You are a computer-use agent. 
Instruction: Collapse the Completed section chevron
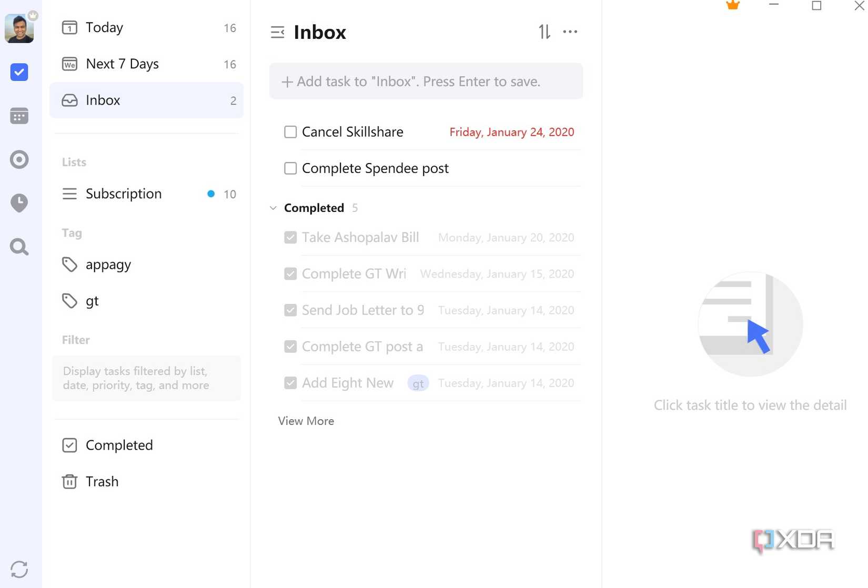[273, 208]
